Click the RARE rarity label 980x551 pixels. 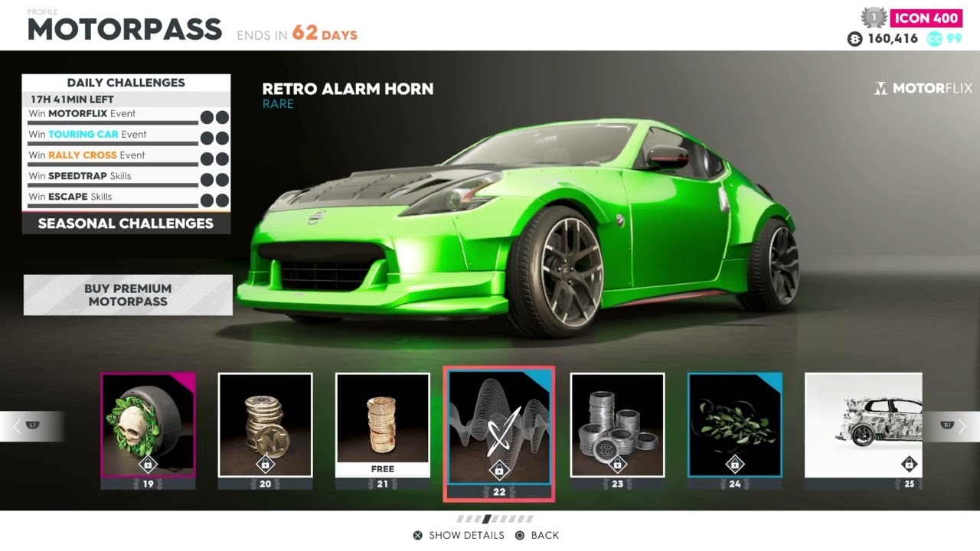coord(278,104)
